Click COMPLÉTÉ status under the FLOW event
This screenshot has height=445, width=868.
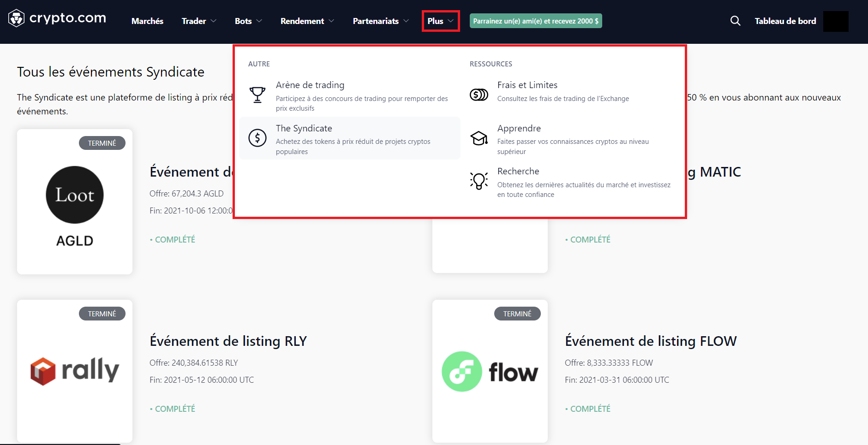[x=588, y=409]
